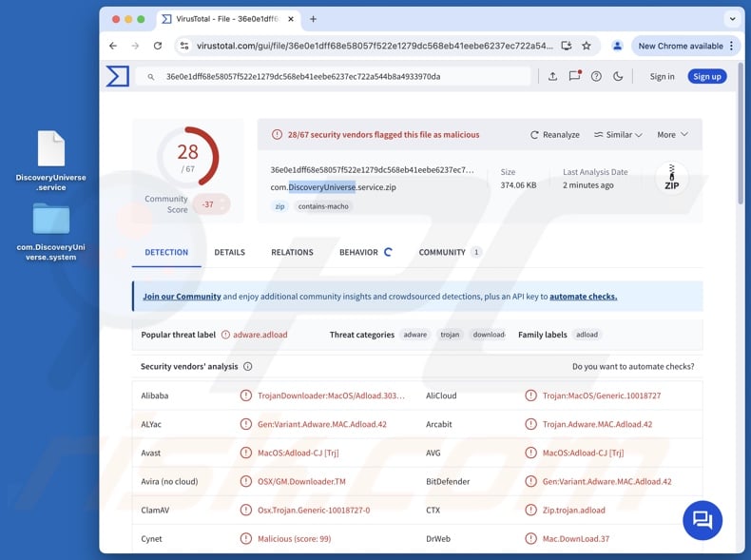
Task: Reload the page
Action: tap(158, 46)
